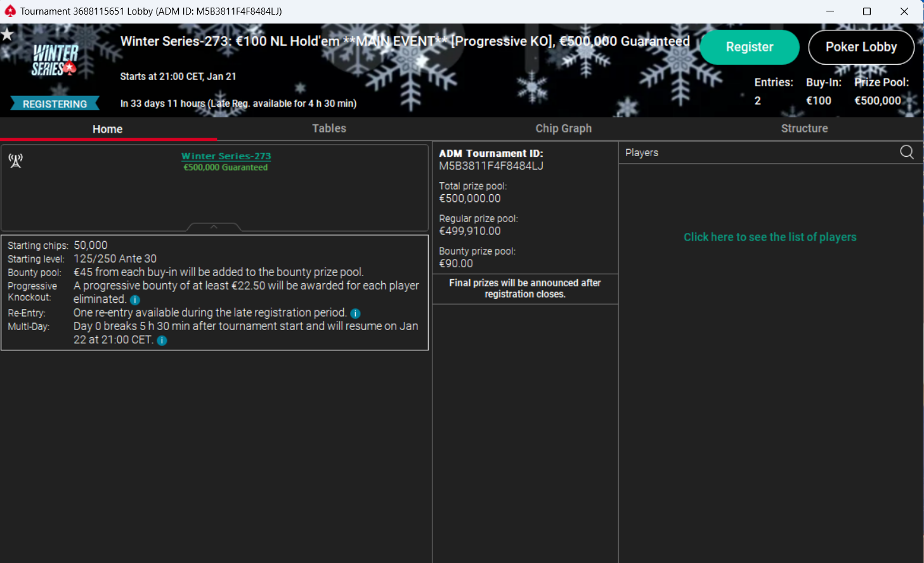Select the ADM ID M5B3811F4F8484LJ text
Viewport: 924px width, 563px height.
pyautogui.click(x=491, y=166)
